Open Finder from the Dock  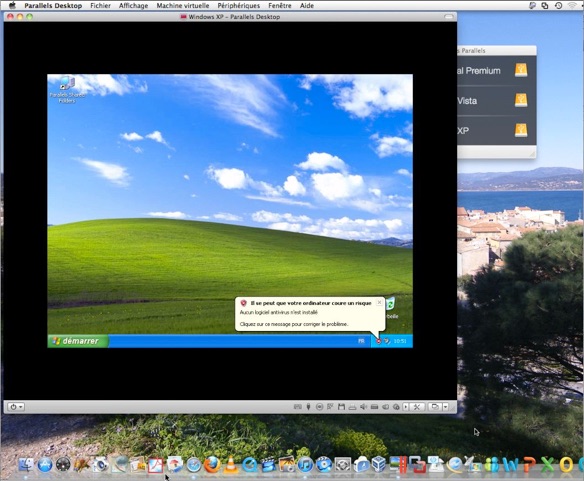[x=26, y=465]
